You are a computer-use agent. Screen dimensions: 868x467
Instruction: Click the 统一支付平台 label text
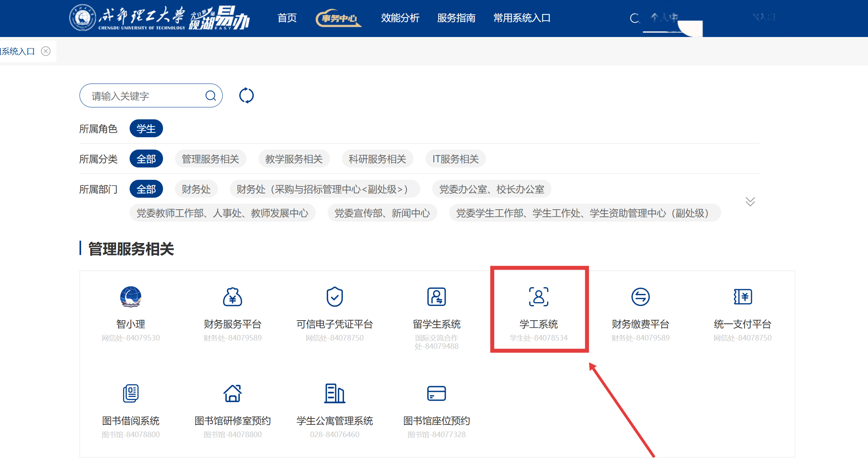coord(743,324)
